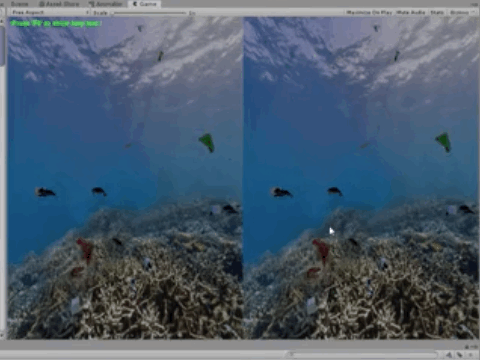The width and height of the screenshot is (480, 360).
Task: Click the green fish in the left eye view
Action: tap(207, 142)
